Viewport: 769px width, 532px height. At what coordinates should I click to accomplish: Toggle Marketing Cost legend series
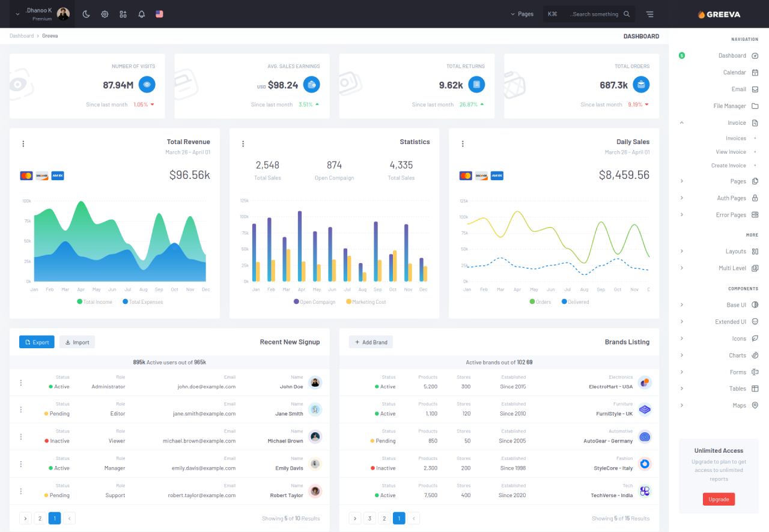point(366,302)
